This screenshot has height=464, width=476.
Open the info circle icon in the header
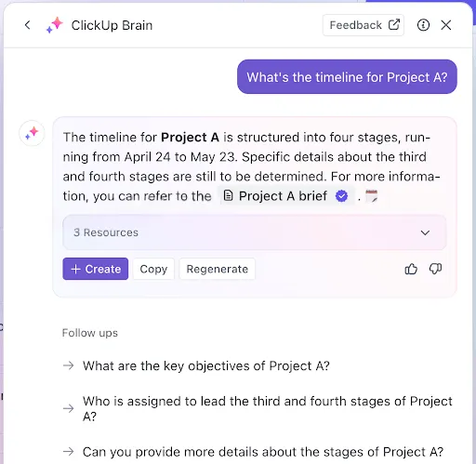[x=423, y=25]
